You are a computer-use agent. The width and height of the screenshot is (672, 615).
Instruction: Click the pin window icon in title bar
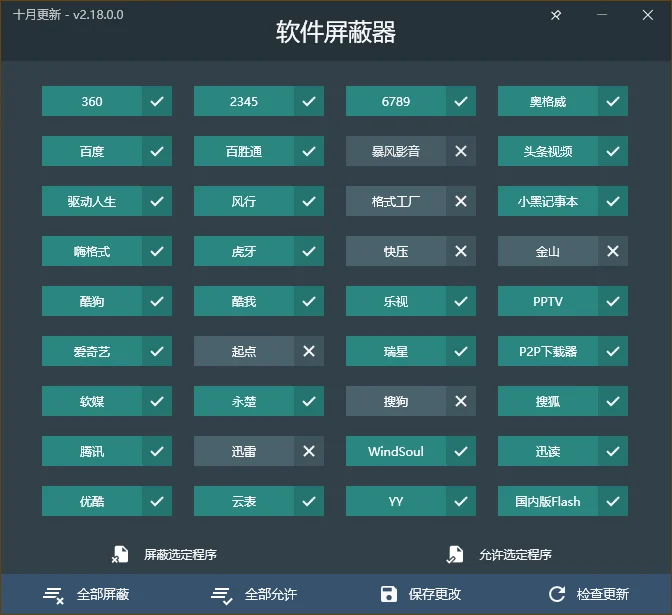pos(556,15)
